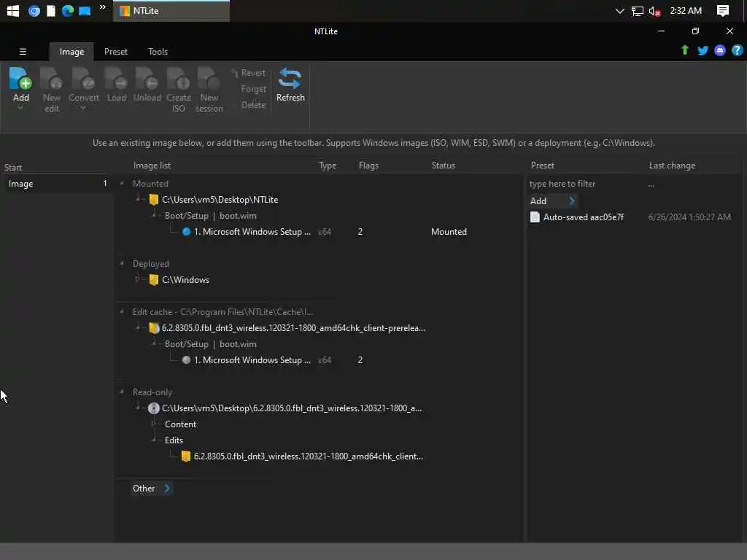
Task: Click the Image list column header
Action: pos(152,166)
